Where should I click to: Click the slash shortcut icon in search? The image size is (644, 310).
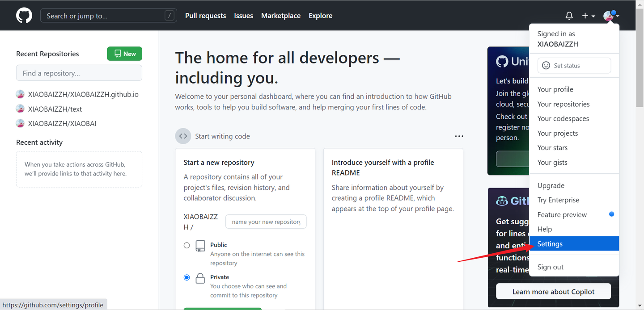(169, 16)
